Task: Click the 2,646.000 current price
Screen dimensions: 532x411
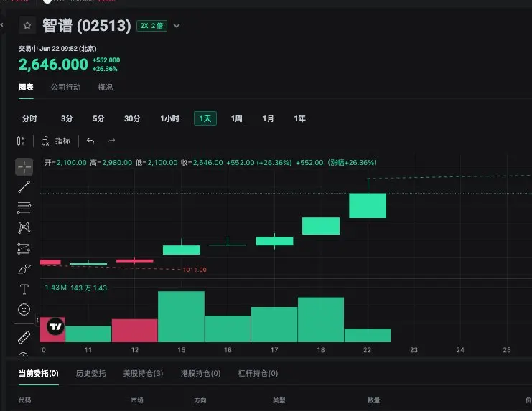Action: pos(53,65)
